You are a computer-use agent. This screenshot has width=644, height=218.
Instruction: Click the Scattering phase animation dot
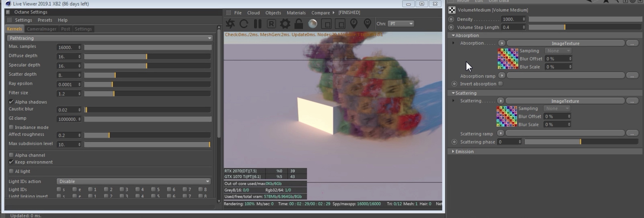point(454,142)
